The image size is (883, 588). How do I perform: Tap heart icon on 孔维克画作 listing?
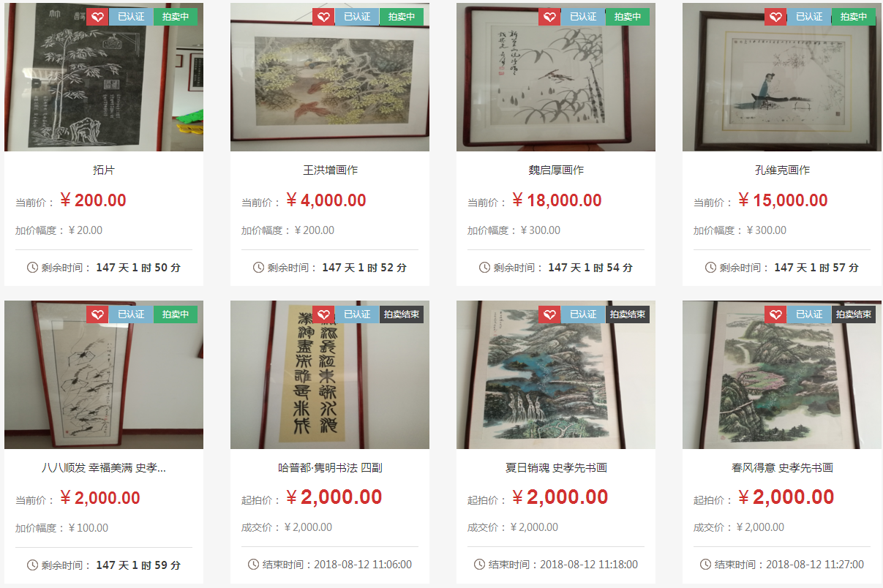775,17
